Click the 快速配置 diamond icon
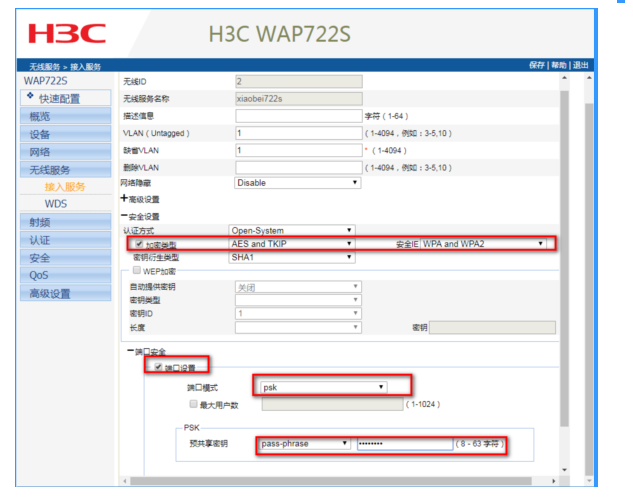 point(30,96)
